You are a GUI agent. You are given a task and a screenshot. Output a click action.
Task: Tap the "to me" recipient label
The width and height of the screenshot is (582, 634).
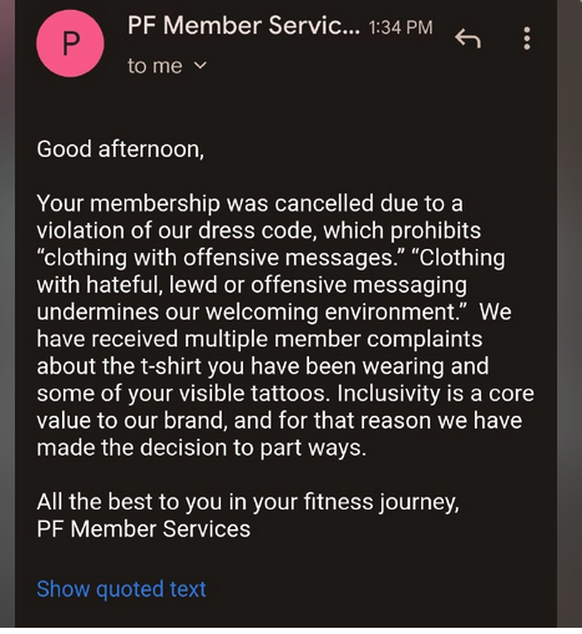(x=155, y=66)
